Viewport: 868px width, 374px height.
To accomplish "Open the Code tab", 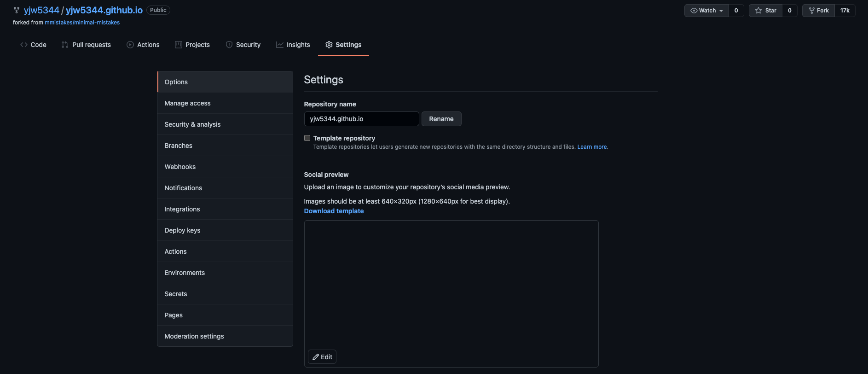I will pos(33,45).
